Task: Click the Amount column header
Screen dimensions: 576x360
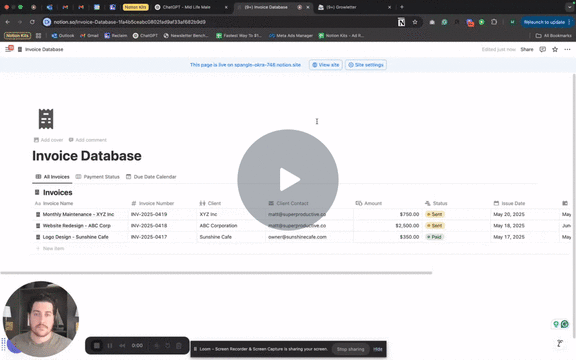Action: (369, 203)
